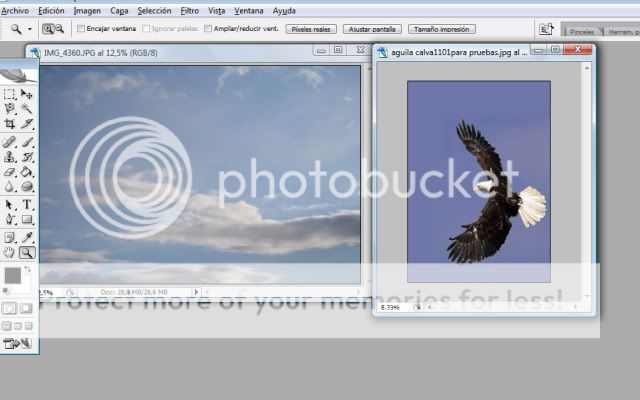Enable the Ampliar/reducir vent. checkbox
Screen dimensions: 640x400
[x=208, y=29]
